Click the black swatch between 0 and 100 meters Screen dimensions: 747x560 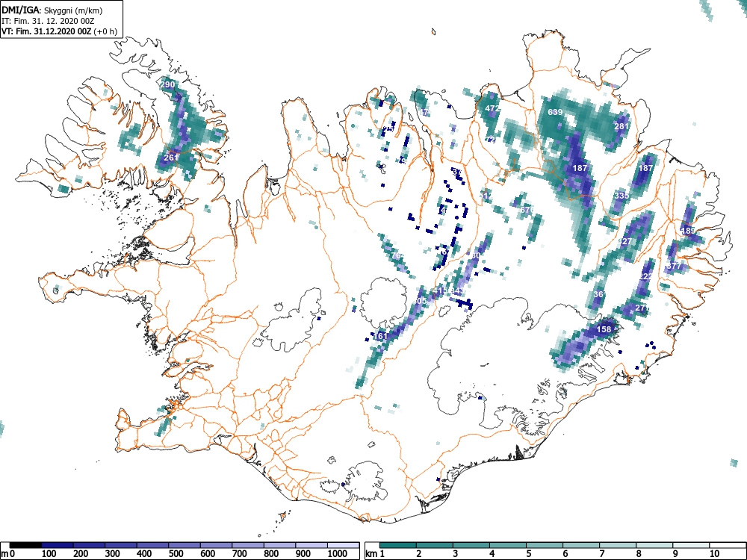click(x=25, y=545)
